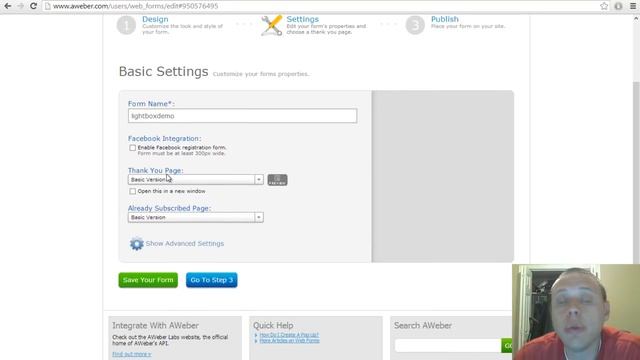This screenshot has height=360, width=640.
Task: Open How Do I Create A Pop-up link
Action: (289, 335)
